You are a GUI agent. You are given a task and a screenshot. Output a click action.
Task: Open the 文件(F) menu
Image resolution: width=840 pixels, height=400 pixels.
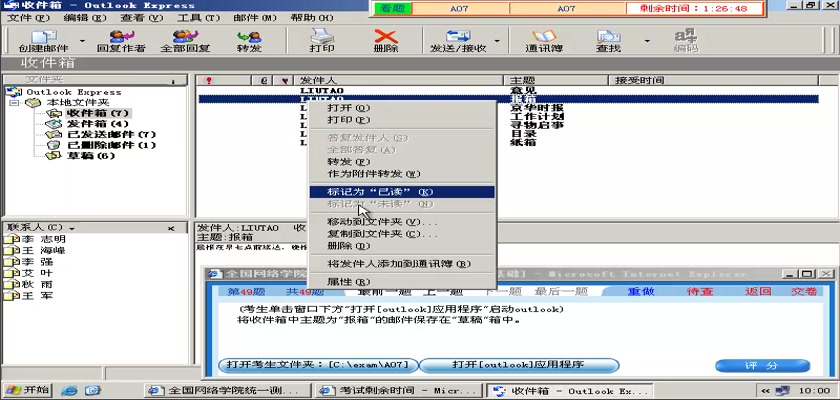[x=28, y=18]
